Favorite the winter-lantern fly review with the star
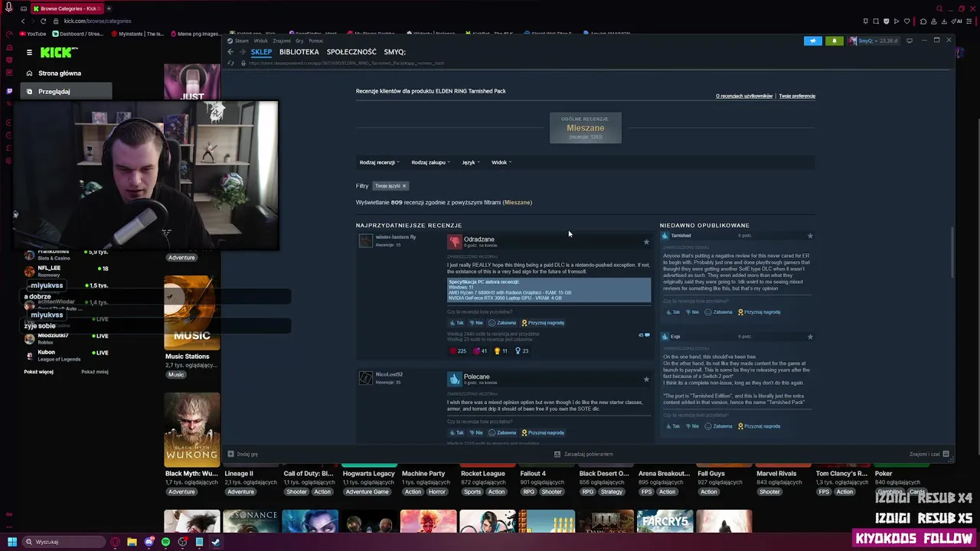The height and width of the screenshot is (551, 980). pos(646,242)
